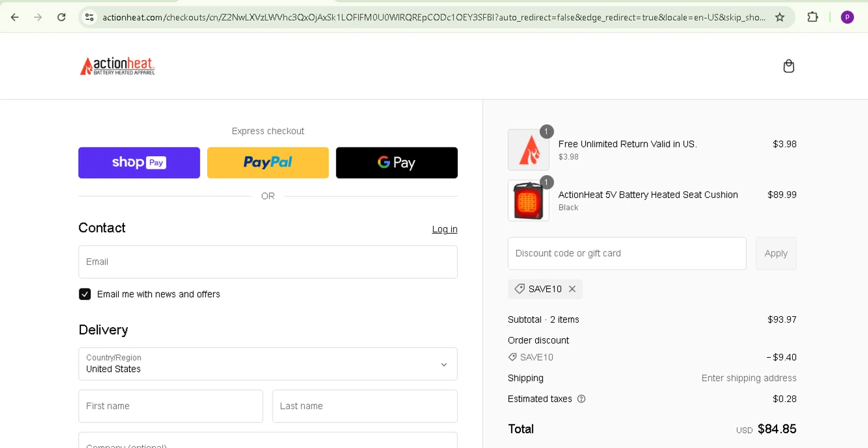The image size is (868, 448).
Task: Click the browser forward arrow
Action: tap(38, 17)
